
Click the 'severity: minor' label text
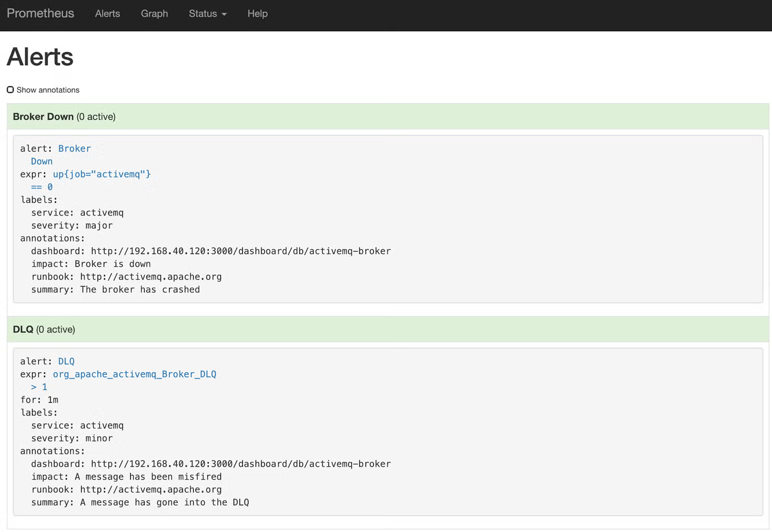click(72, 438)
